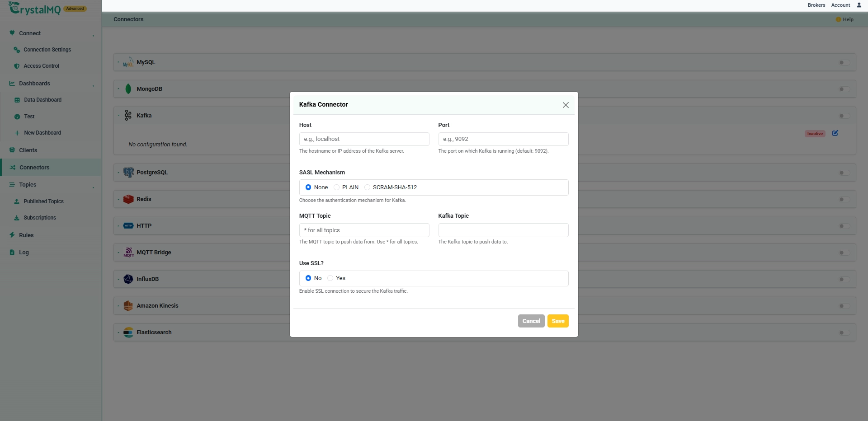Click the Inactive status badge
The width and height of the screenshot is (868, 421).
(x=815, y=134)
